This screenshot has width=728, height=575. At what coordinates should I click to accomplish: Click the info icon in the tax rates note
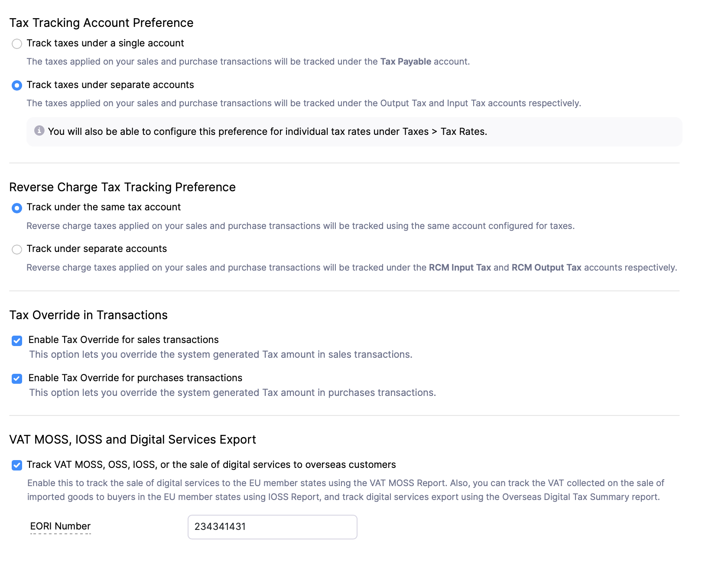tap(39, 131)
